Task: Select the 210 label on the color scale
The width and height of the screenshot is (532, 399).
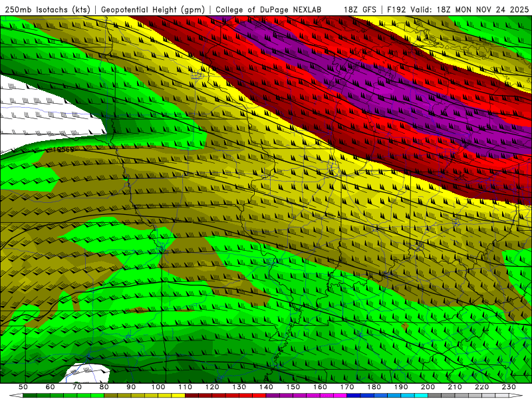Action: click(x=455, y=387)
